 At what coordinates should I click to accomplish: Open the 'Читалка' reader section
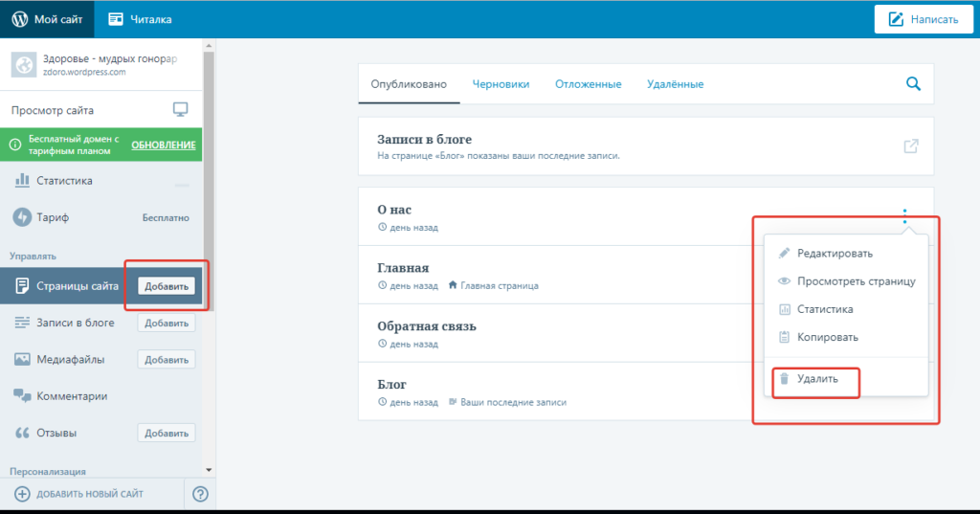click(140, 19)
